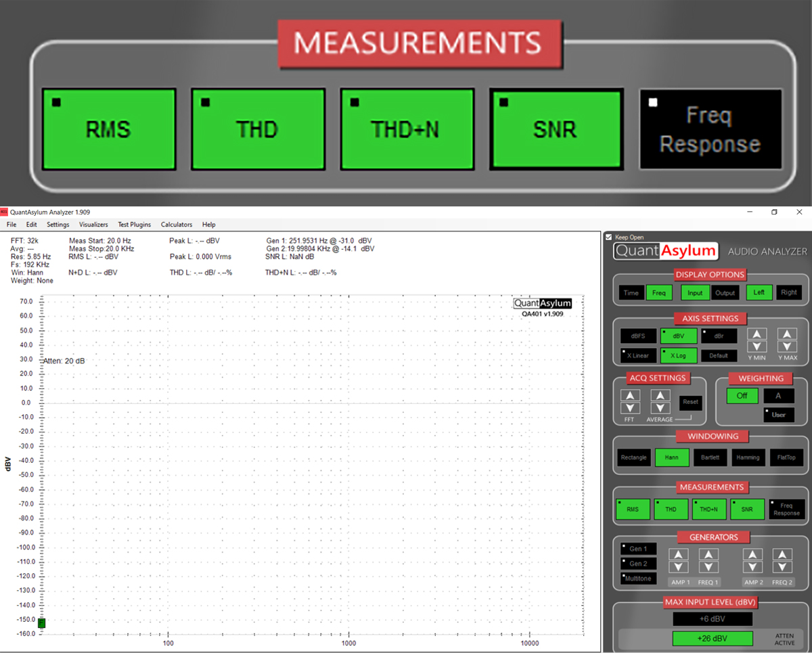
Task: Raise AMP 2 generator amplitude arrow
Action: (752, 554)
